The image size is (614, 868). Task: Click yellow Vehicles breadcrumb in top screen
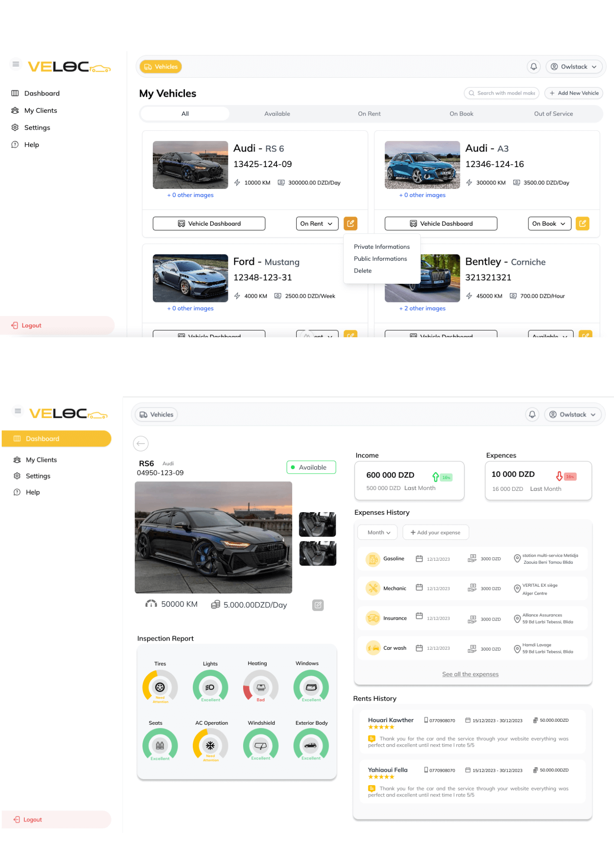pyautogui.click(x=161, y=66)
